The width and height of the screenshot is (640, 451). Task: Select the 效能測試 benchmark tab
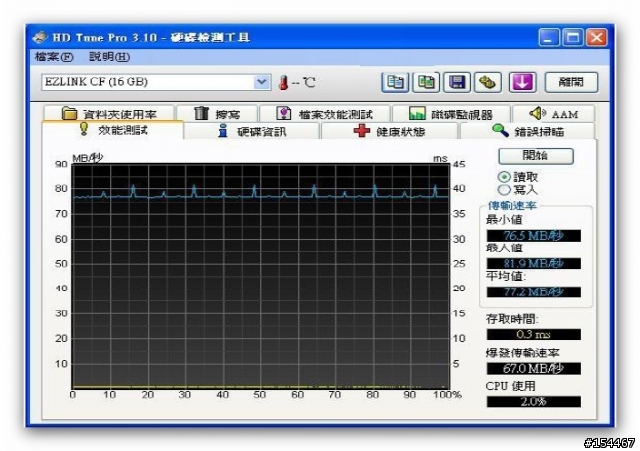click(113, 130)
